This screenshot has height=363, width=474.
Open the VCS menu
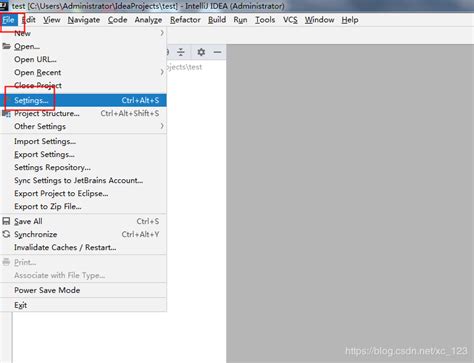coord(290,20)
